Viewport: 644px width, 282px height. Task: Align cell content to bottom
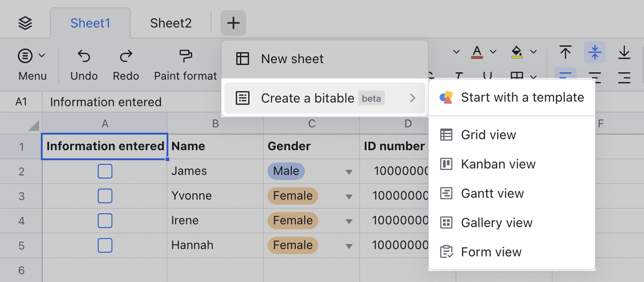point(624,52)
